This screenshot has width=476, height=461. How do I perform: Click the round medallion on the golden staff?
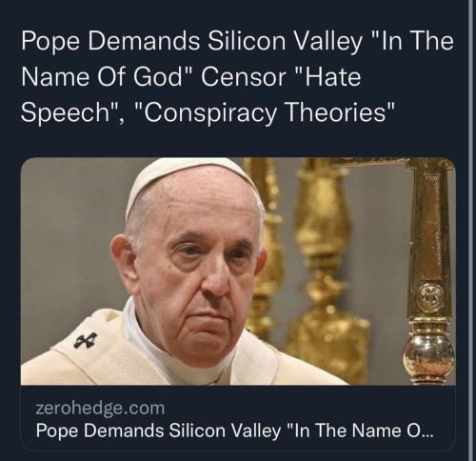pyautogui.click(x=431, y=296)
